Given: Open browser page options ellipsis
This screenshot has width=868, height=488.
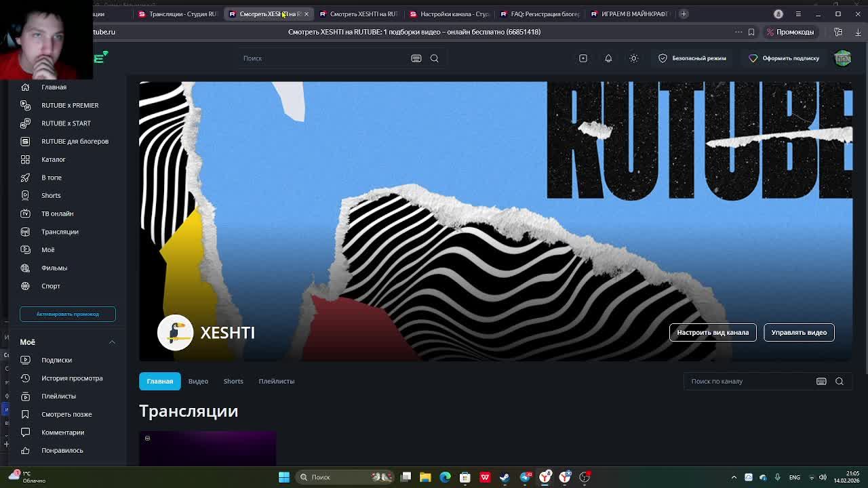Looking at the screenshot, I should coord(738,32).
